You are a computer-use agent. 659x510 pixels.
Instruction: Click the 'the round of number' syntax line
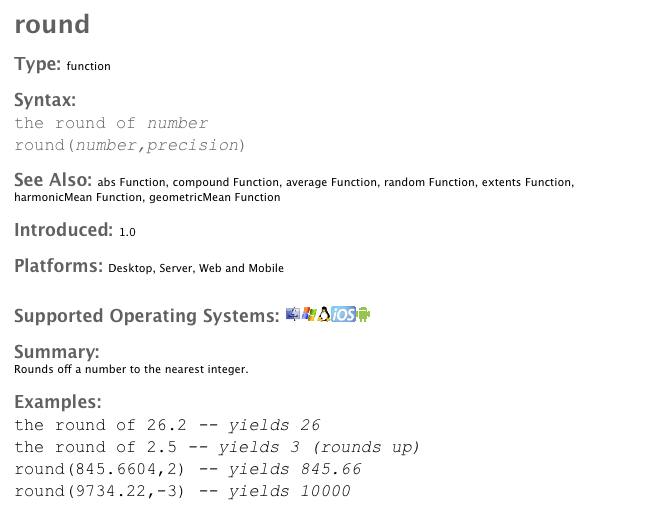[x=111, y=123]
